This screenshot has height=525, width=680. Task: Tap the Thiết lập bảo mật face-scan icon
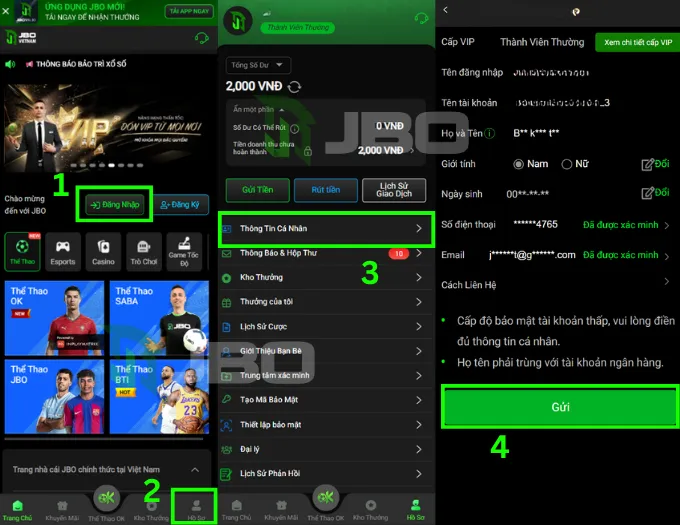[x=226, y=425]
